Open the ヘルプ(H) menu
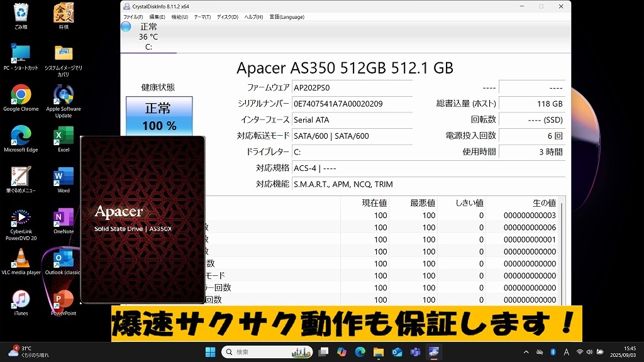The height and width of the screenshot is (362, 644). tap(253, 17)
